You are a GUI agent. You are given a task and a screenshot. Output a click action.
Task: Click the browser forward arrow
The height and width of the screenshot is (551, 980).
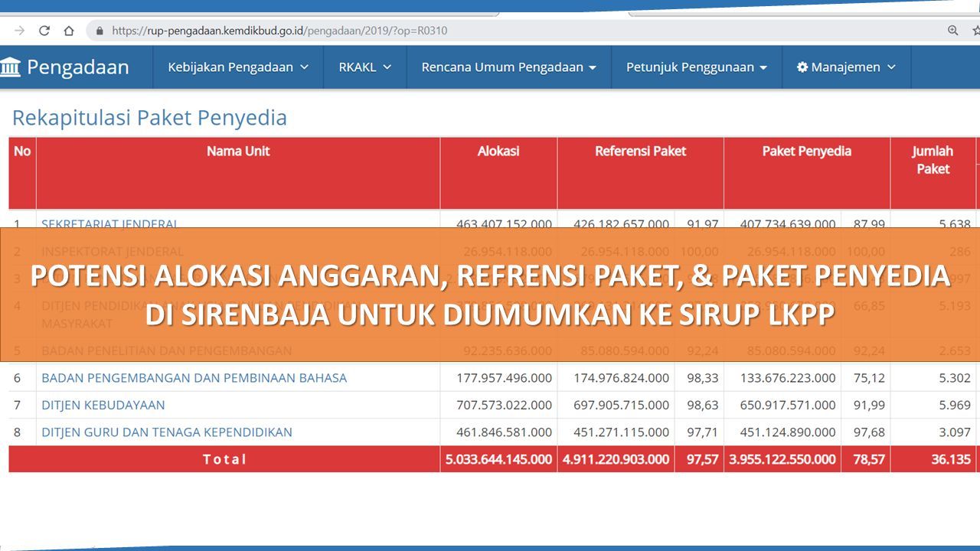[x=20, y=31]
